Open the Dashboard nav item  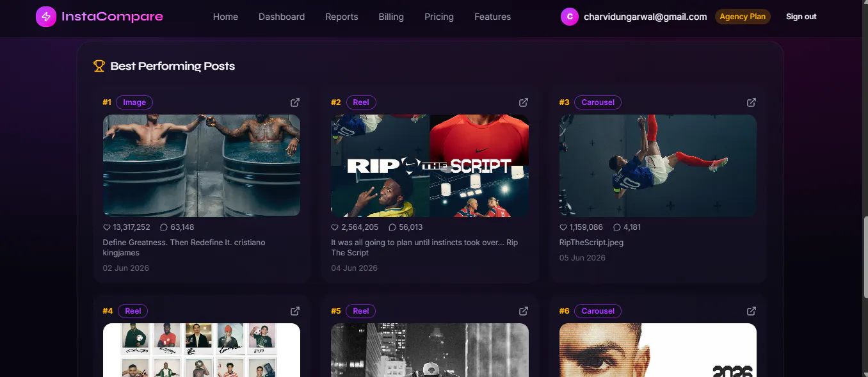click(x=282, y=17)
